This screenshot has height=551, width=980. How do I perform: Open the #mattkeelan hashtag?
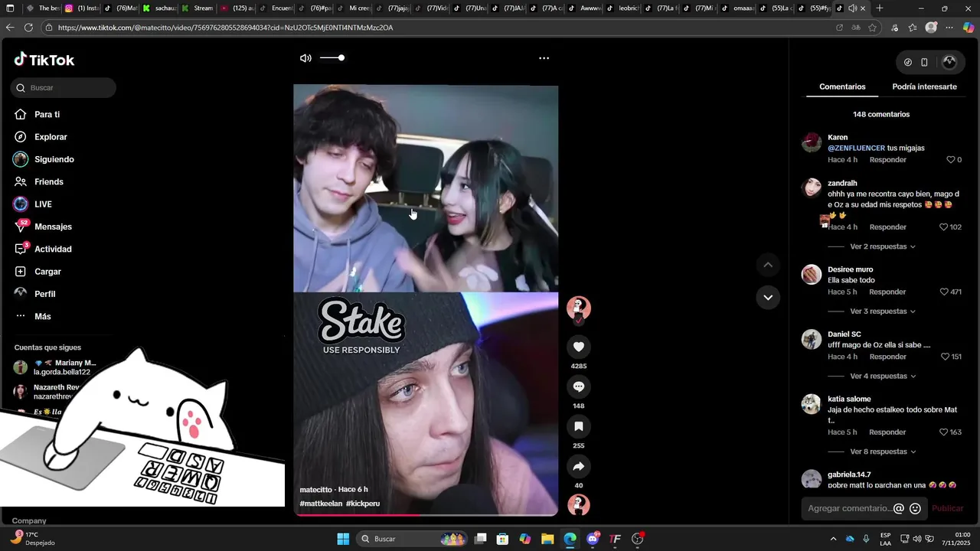click(321, 504)
